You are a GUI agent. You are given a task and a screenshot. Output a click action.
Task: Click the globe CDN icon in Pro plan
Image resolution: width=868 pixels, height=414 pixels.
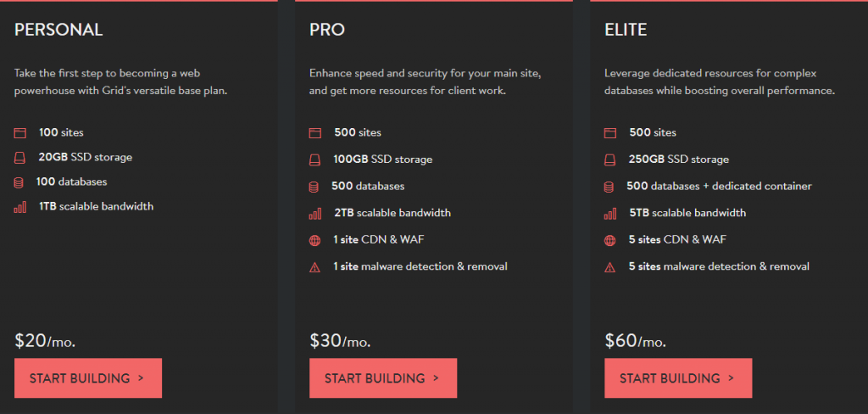(314, 240)
